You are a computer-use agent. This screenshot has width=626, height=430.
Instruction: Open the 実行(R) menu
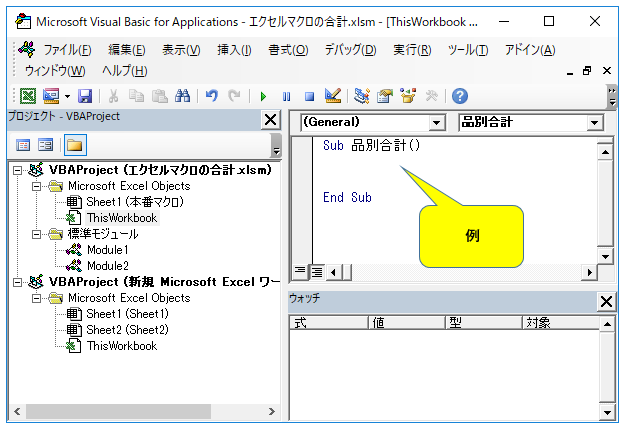(412, 50)
